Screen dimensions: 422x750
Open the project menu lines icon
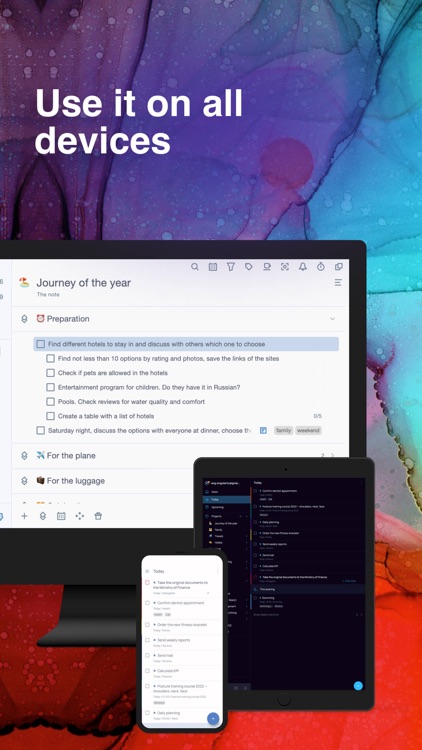point(338,283)
